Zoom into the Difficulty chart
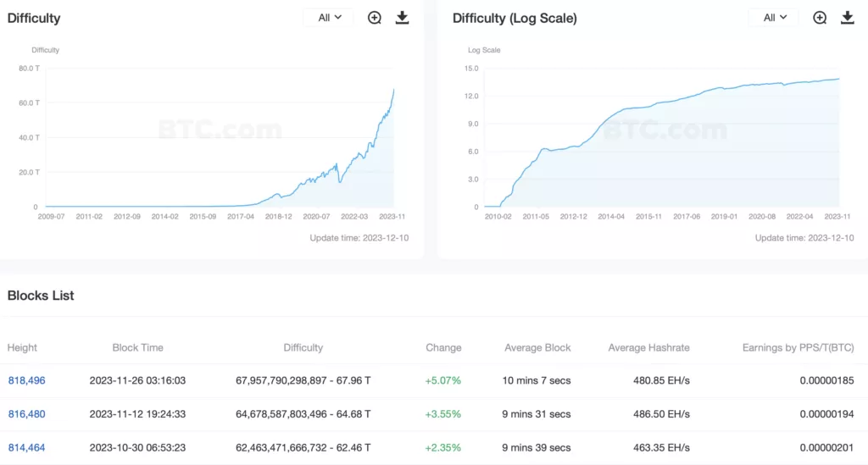 click(374, 18)
